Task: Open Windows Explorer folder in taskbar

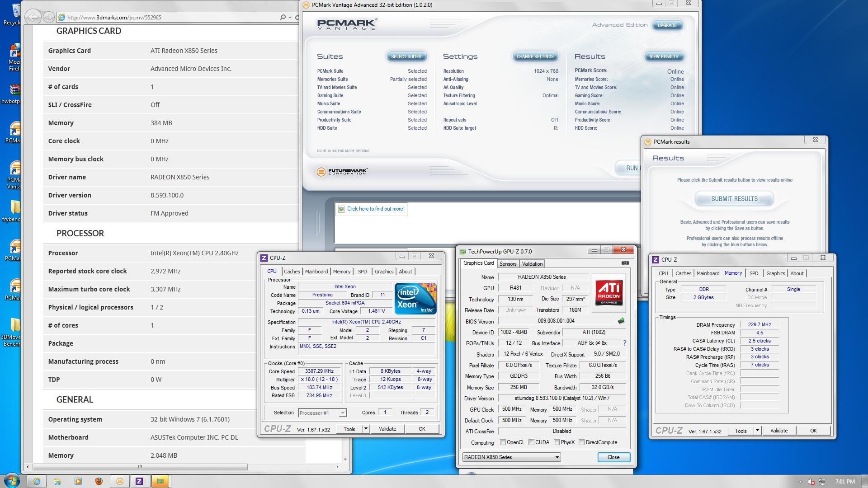Action: click(57, 481)
